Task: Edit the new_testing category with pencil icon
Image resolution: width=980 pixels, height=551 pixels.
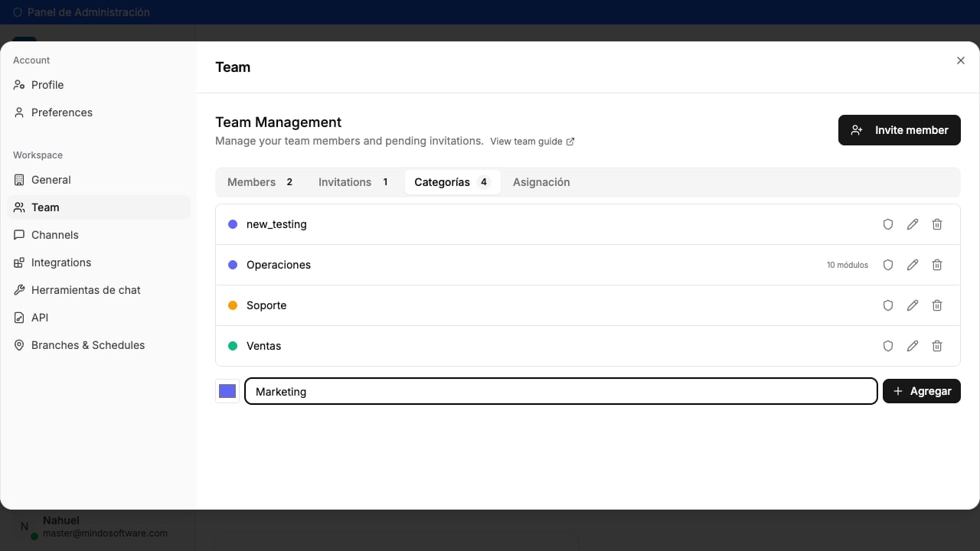Action: 913,224
